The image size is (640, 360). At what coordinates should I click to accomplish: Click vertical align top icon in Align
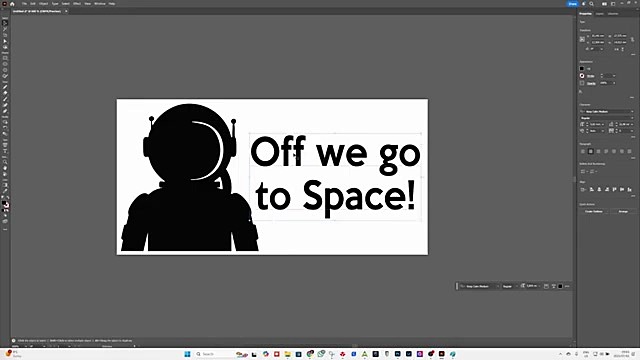point(614,189)
